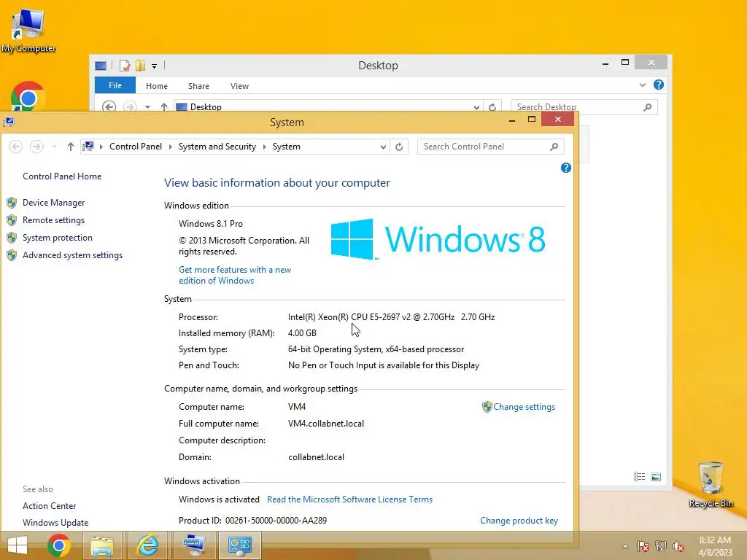Open recent locations dropdown in System window
This screenshot has height=560, width=747.
click(x=54, y=147)
